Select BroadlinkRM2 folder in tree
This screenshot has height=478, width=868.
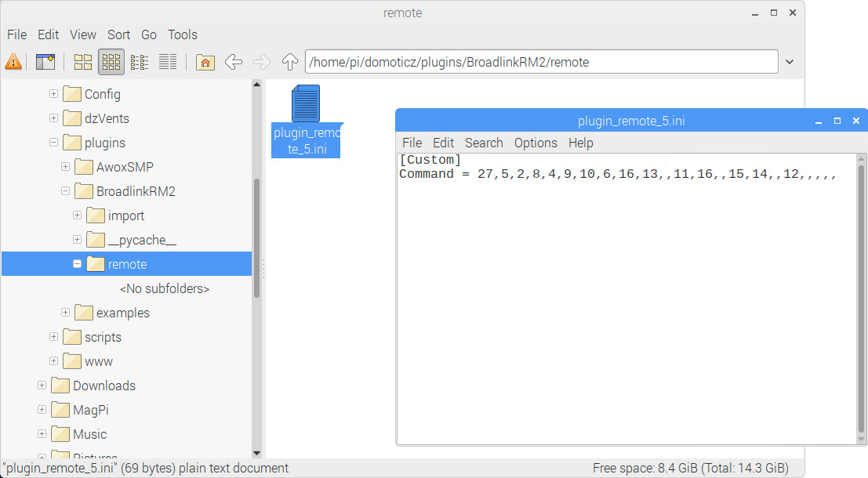pyautogui.click(x=136, y=191)
